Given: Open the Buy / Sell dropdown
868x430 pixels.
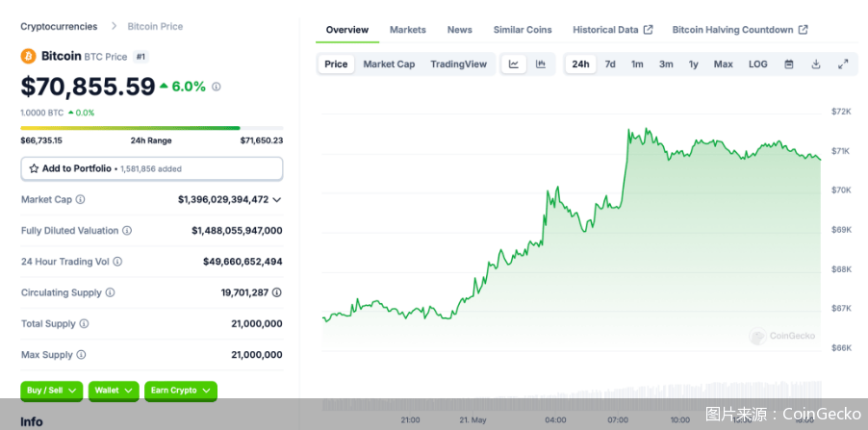Looking at the screenshot, I should coord(51,391).
